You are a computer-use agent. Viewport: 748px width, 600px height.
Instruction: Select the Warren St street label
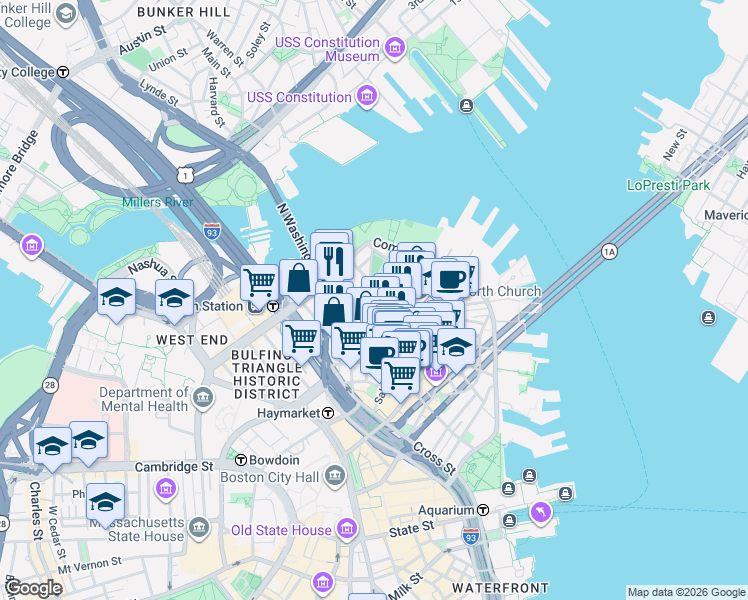tap(225, 48)
